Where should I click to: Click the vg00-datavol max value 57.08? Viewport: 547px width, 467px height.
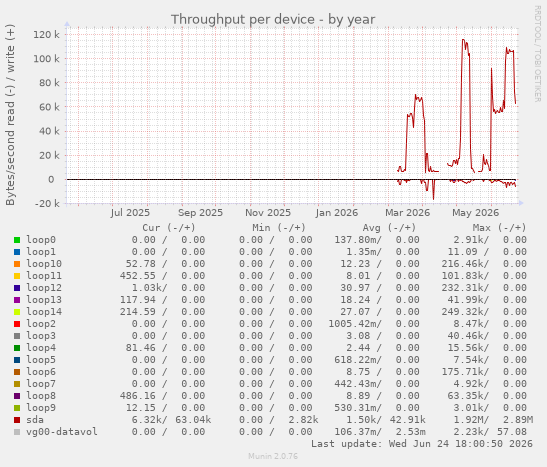click(512, 431)
